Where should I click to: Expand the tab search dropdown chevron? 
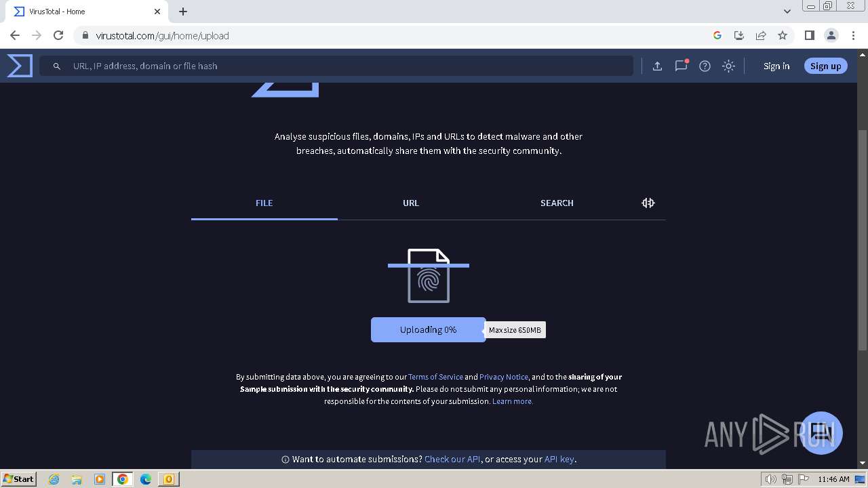click(787, 12)
